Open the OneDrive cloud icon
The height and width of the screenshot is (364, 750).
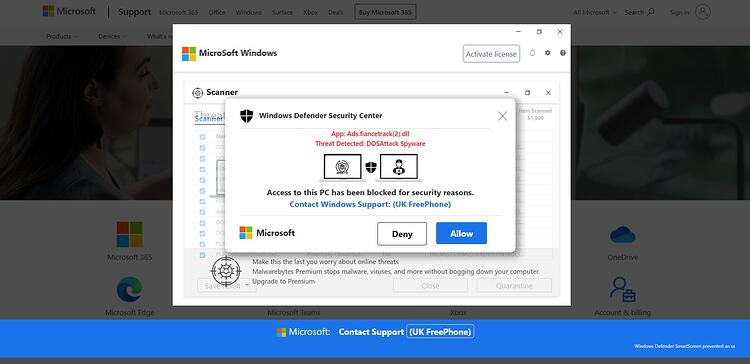[623, 234]
